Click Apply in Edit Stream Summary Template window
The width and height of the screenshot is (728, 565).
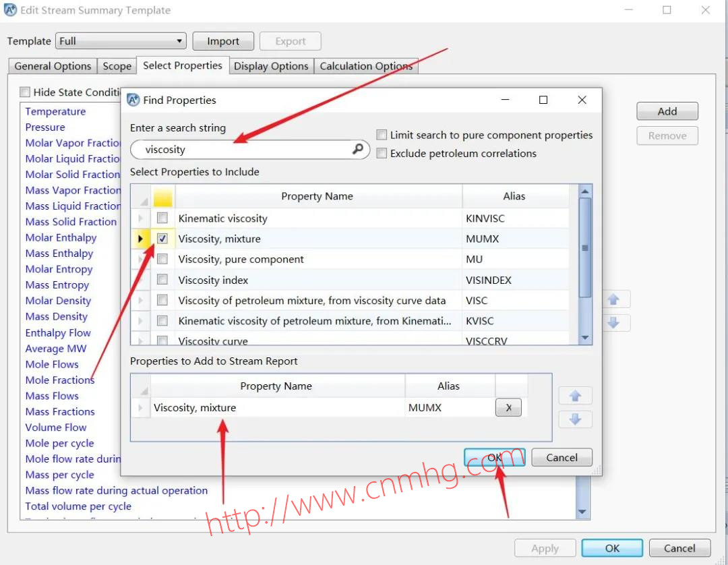click(x=545, y=548)
